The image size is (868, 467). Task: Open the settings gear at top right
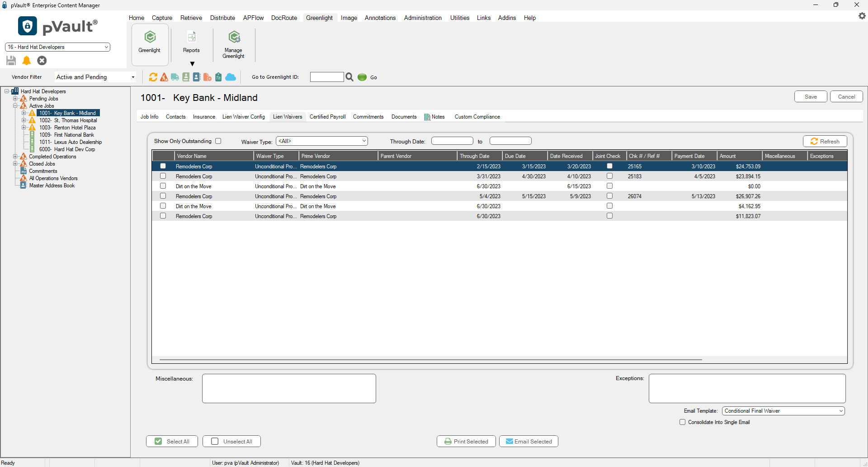click(862, 16)
